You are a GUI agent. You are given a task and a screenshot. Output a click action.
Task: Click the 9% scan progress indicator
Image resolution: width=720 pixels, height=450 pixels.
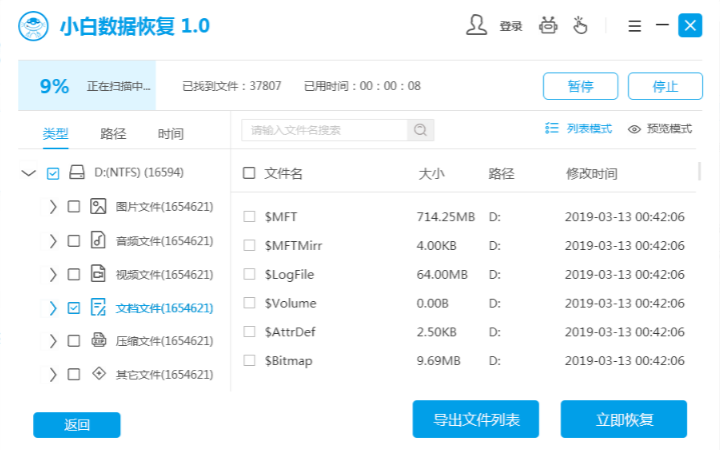pyautogui.click(x=54, y=86)
